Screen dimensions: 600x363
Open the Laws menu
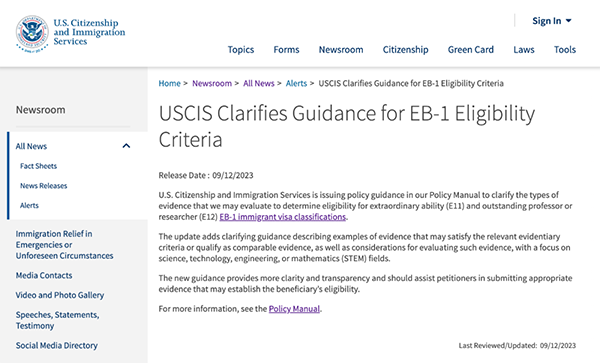(523, 49)
